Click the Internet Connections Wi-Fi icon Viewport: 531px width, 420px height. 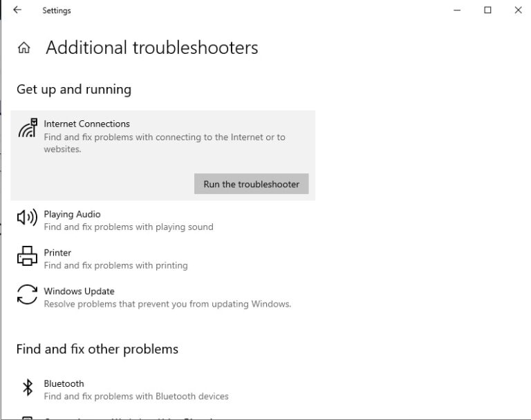(x=28, y=128)
